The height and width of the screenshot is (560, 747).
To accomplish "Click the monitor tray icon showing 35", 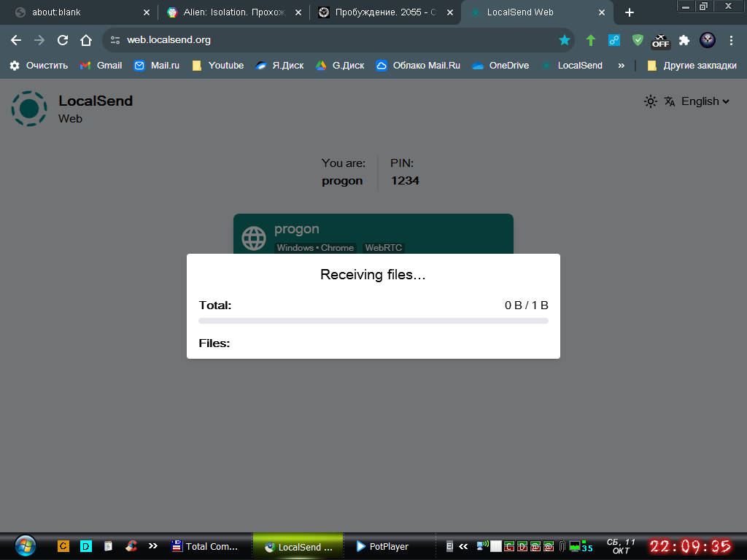I will (581, 547).
